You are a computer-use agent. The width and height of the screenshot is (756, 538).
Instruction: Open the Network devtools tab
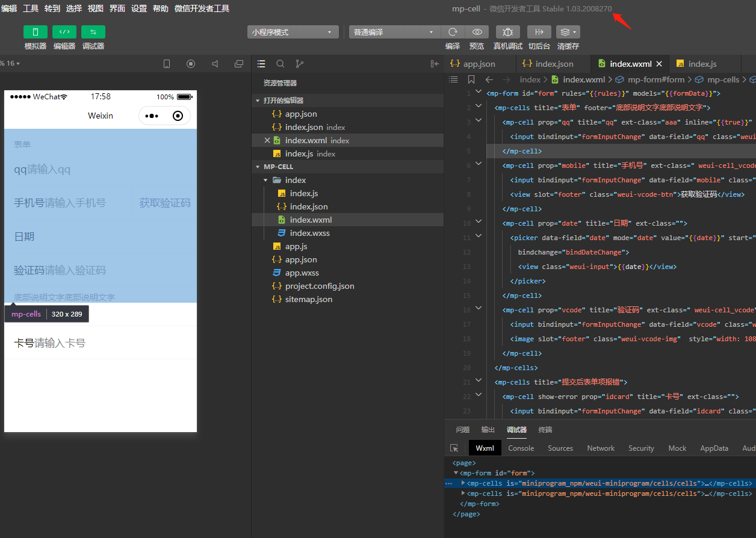pyautogui.click(x=601, y=448)
